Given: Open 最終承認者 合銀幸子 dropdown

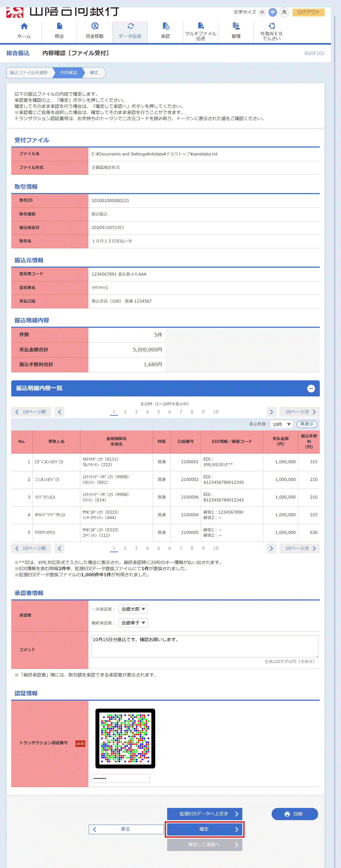Looking at the screenshot, I should coord(133,623).
